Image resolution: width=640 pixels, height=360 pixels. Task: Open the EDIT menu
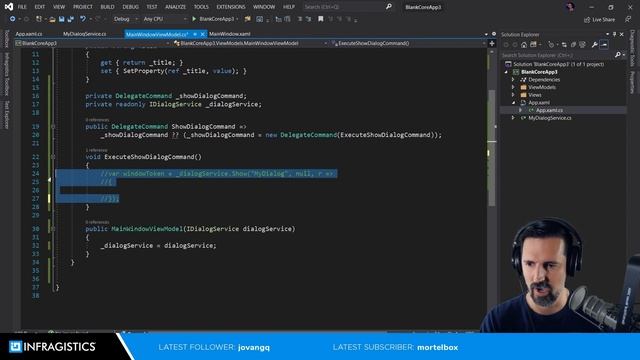[40, 7]
